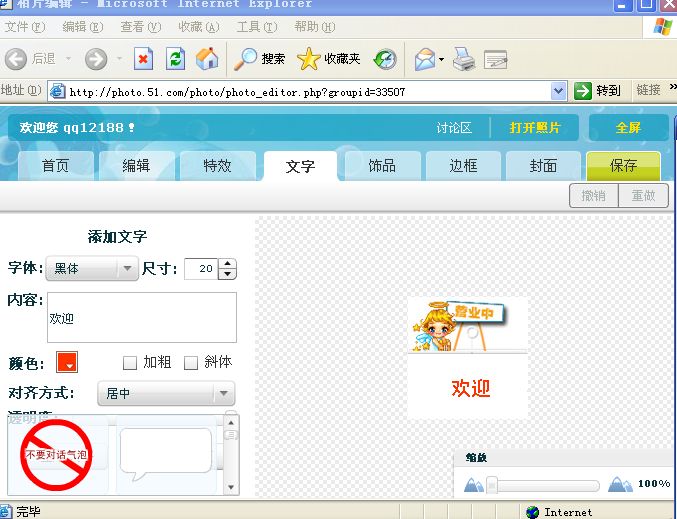
Task: Click the 重做 redo button
Action: tap(644, 196)
